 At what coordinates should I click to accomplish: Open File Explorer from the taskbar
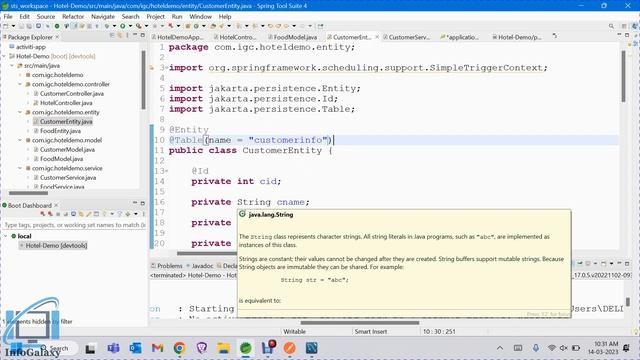(223, 348)
